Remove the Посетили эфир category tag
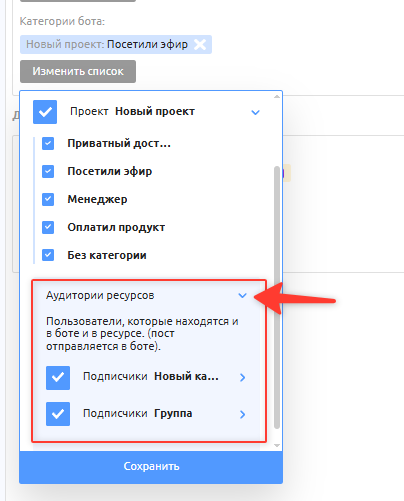Screen dimensions: 404x501 point(200,44)
